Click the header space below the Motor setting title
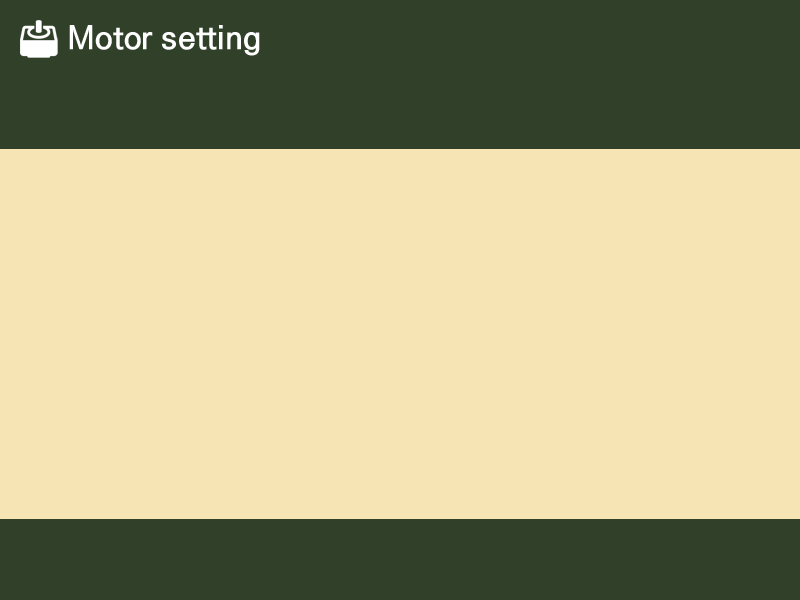 coord(164,105)
